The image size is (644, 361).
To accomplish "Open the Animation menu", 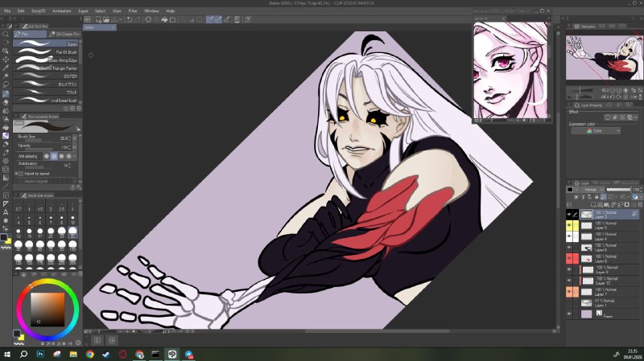I will coord(62,11).
